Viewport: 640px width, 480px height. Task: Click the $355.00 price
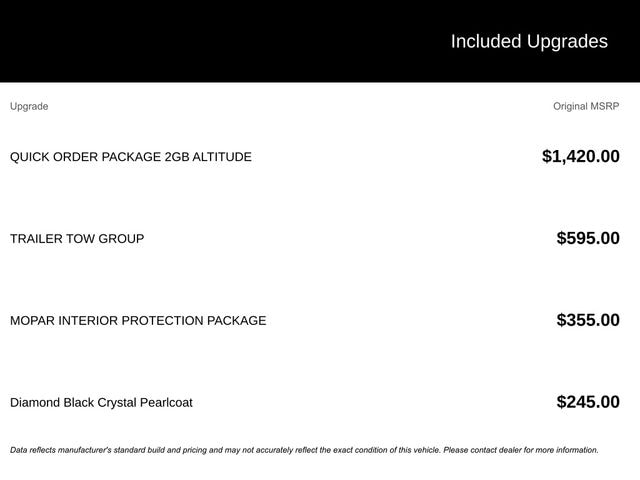tap(588, 320)
